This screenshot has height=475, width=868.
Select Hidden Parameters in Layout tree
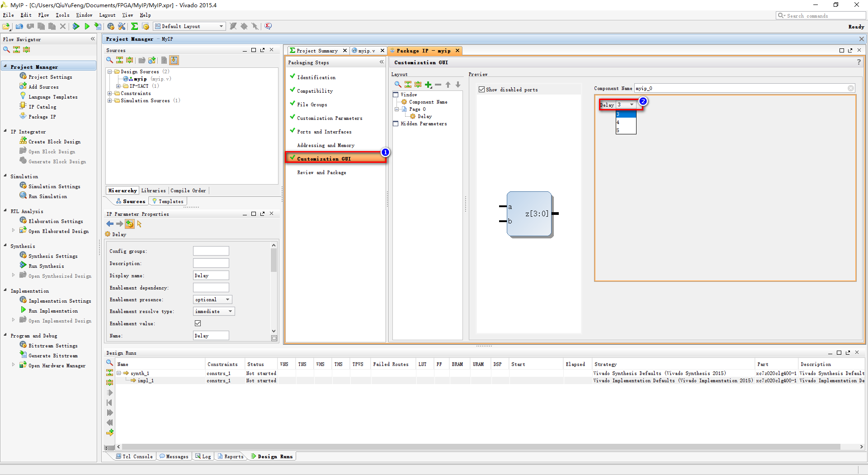click(x=424, y=123)
